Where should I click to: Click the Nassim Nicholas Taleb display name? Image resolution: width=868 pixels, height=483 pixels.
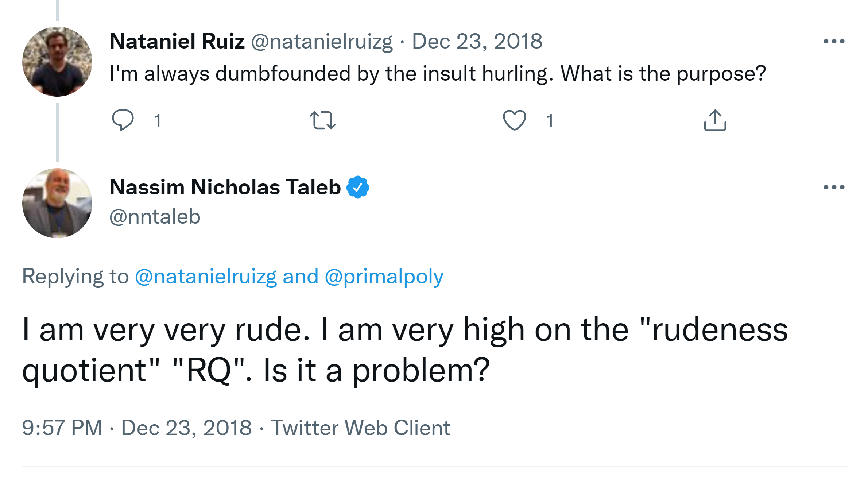[225, 187]
